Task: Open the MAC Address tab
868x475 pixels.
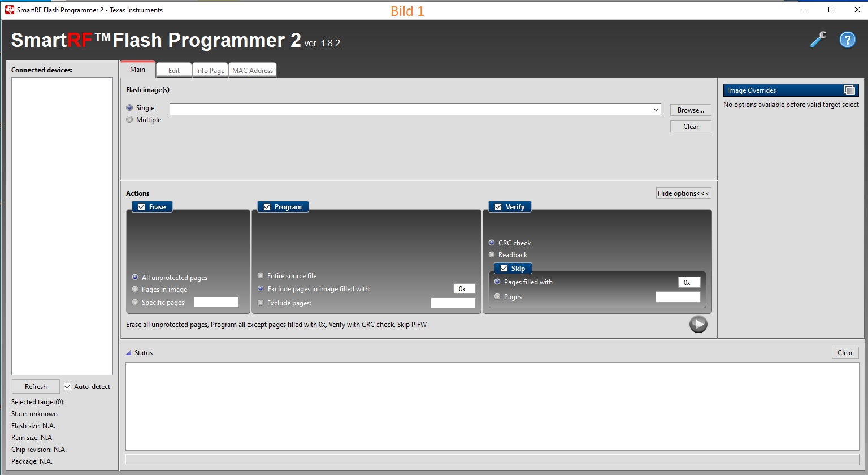Action: tap(253, 70)
